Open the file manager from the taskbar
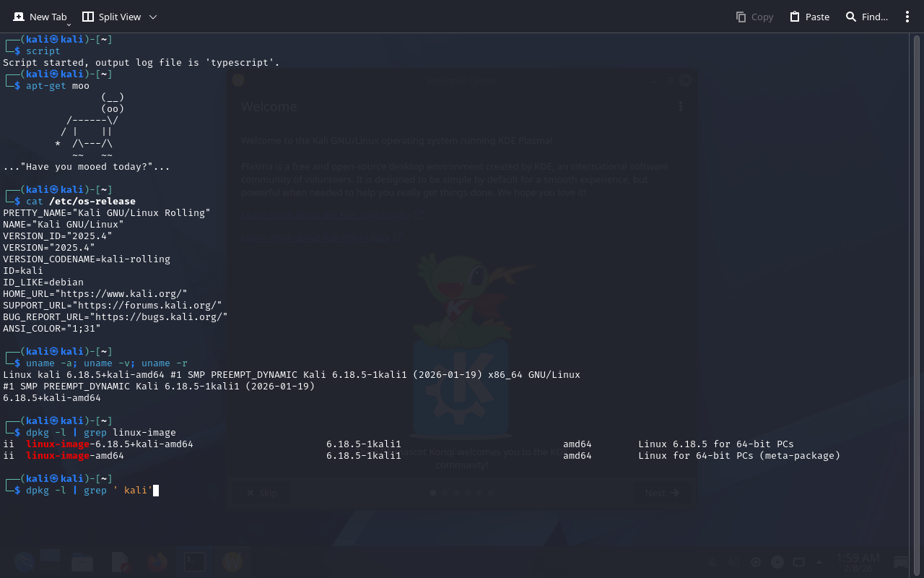This screenshot has width=924, height=578. pyautogui.click(x=82, y=561)
